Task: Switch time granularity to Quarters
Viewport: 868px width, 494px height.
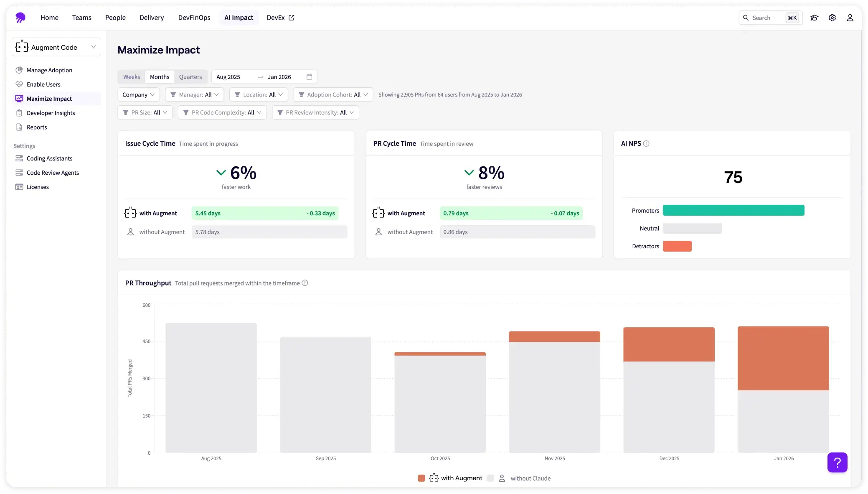Action: [x=190, y=77]
